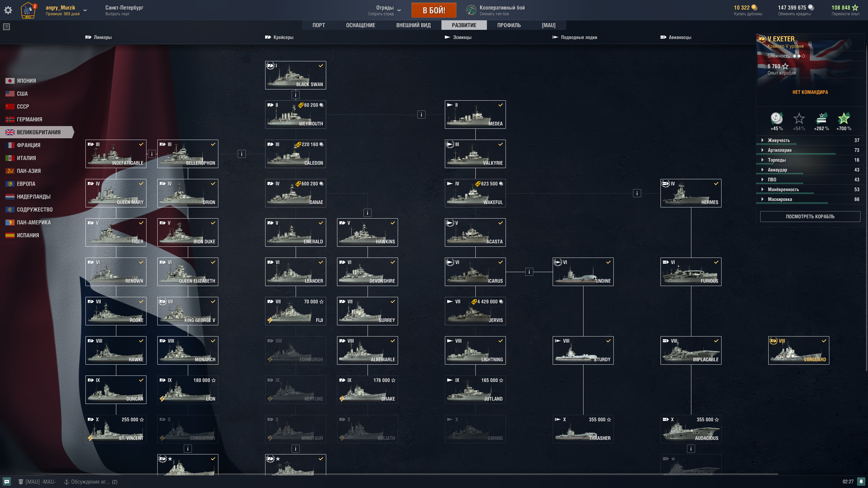Image resolution: width=868 pixels, height=488 pixels.
Task: Expand the Артиллерия stat row
Action: (x=810, y=150)
